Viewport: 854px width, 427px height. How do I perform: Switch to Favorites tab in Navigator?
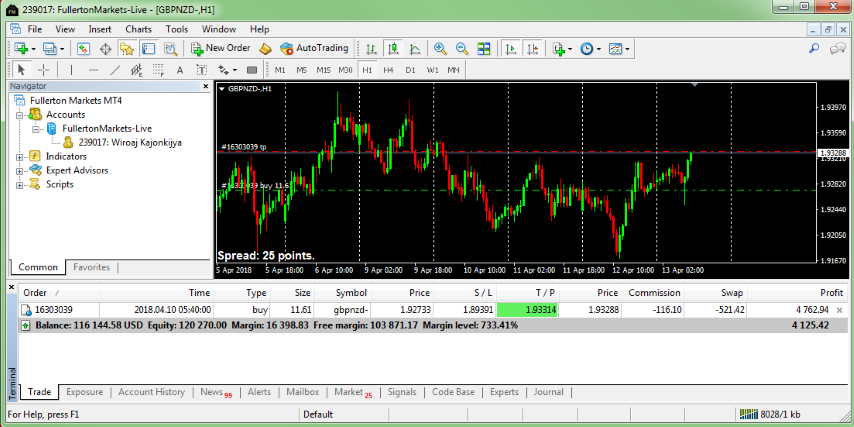pos(92,267)
